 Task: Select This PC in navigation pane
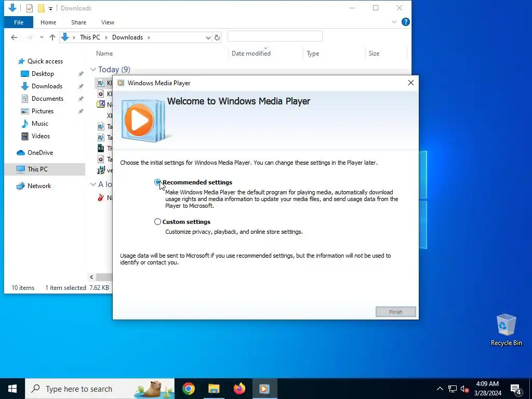(x=37, y=169)
